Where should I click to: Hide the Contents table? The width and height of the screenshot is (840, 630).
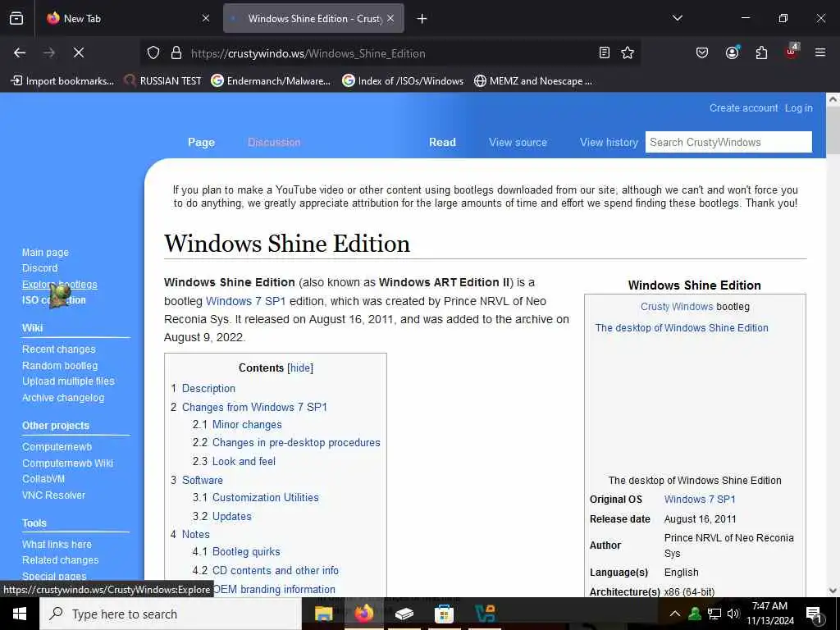pos(300,368)
